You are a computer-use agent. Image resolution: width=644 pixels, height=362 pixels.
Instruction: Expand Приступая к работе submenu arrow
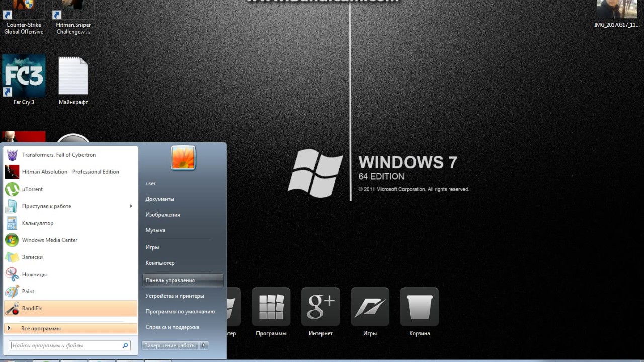pyautogui.click(x=131, y=206)
